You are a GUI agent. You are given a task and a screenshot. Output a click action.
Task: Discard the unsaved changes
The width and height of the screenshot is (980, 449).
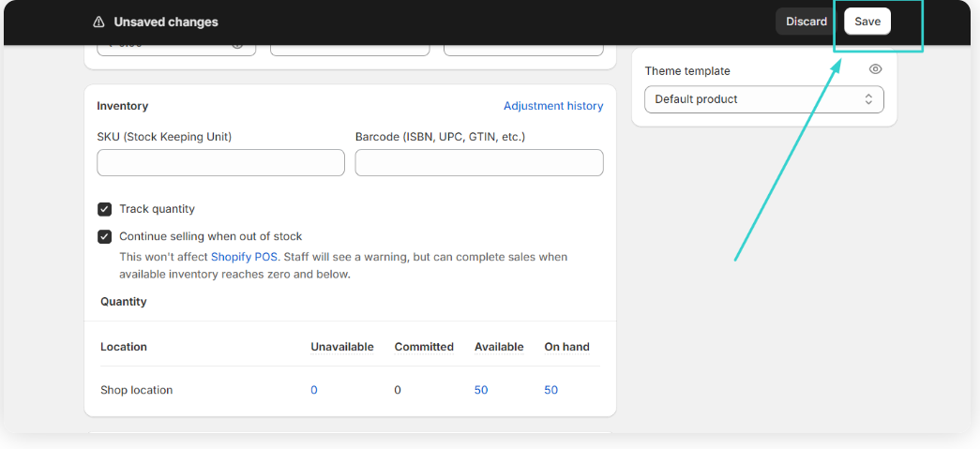tap(806, 22)
